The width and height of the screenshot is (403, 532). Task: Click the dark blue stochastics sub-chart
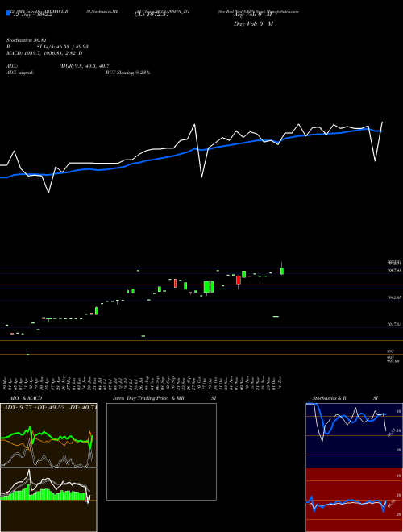[x=354, y=435]
